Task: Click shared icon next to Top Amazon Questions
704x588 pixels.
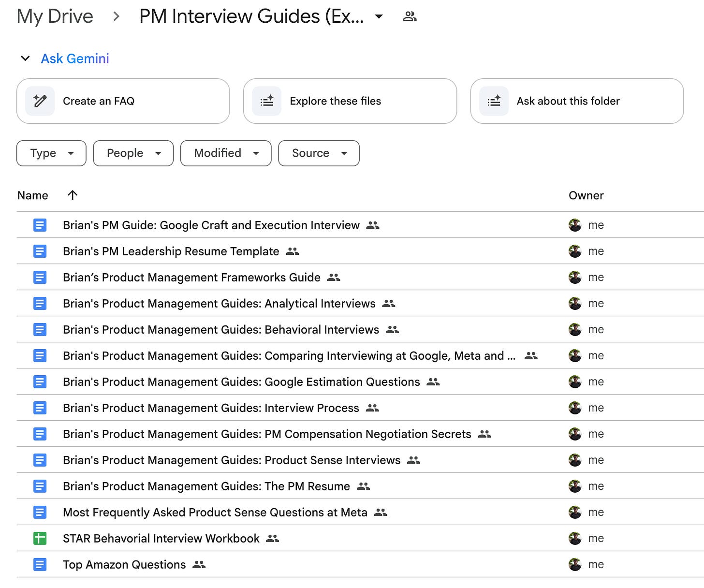Action: (199, 564)
